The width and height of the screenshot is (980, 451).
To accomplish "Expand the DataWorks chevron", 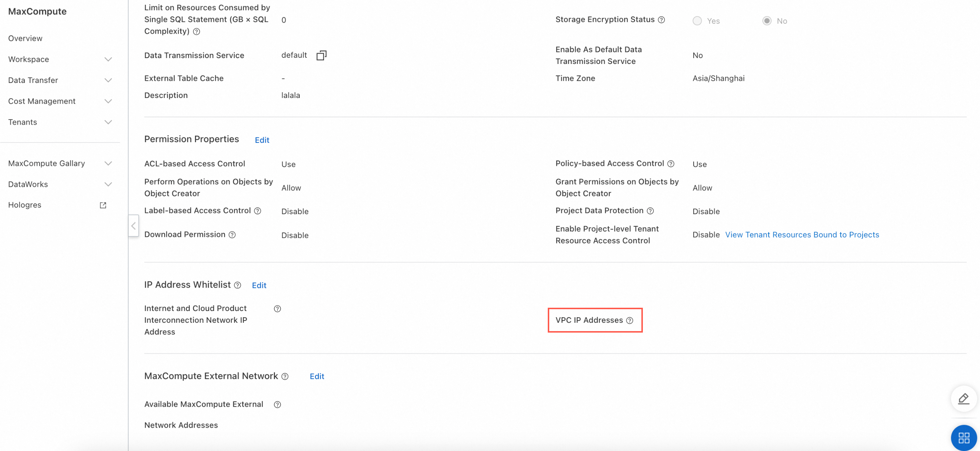I will [x=108, y=184].
